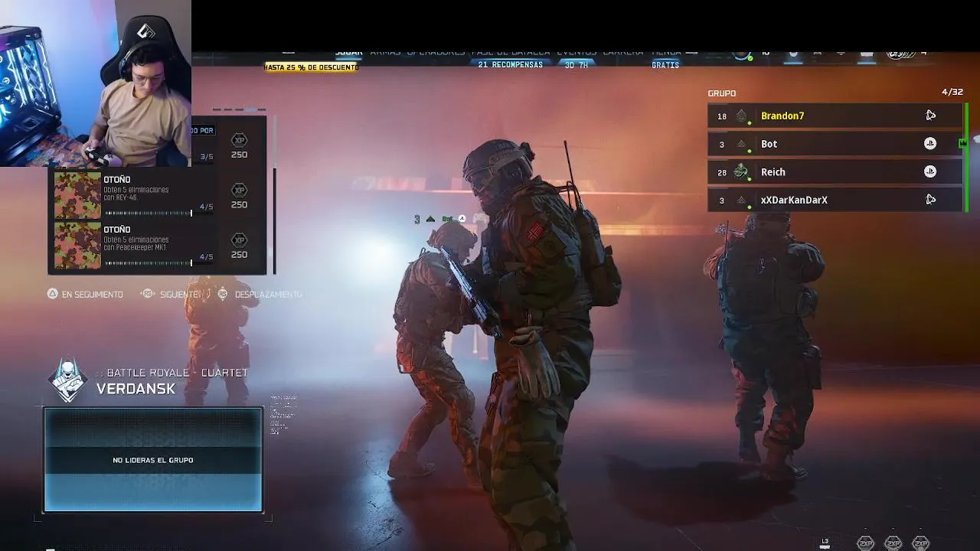Select player xXDarKanDarX in the group list
The height and width of the screenshot is (551, 980).
pos(835,200)
